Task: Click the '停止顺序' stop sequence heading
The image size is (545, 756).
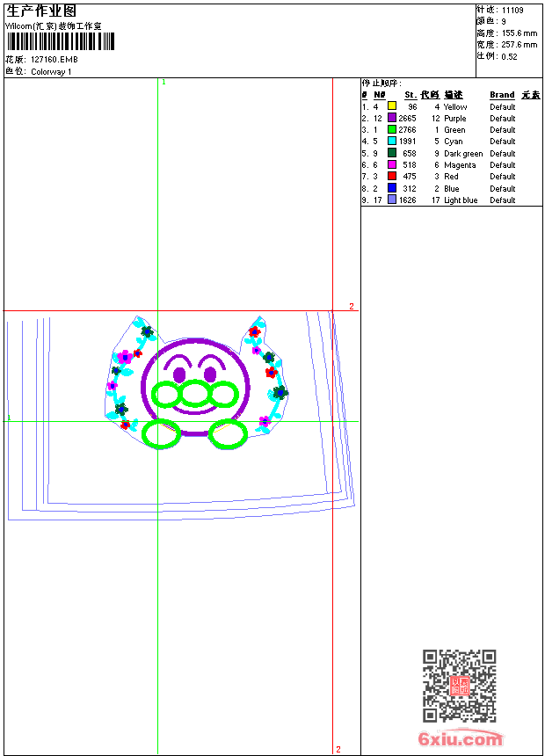Action: pos(381,83)
